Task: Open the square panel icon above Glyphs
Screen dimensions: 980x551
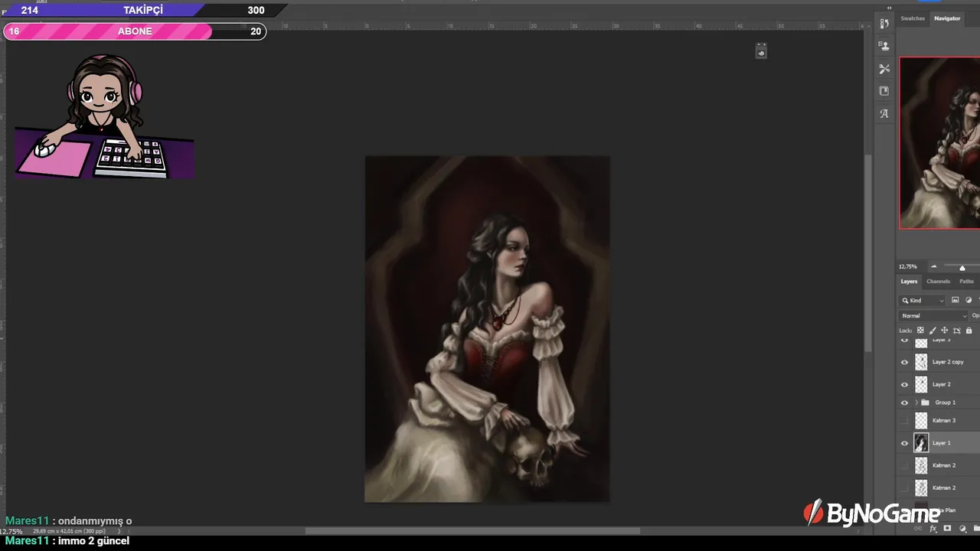Action: click(884, 91)
